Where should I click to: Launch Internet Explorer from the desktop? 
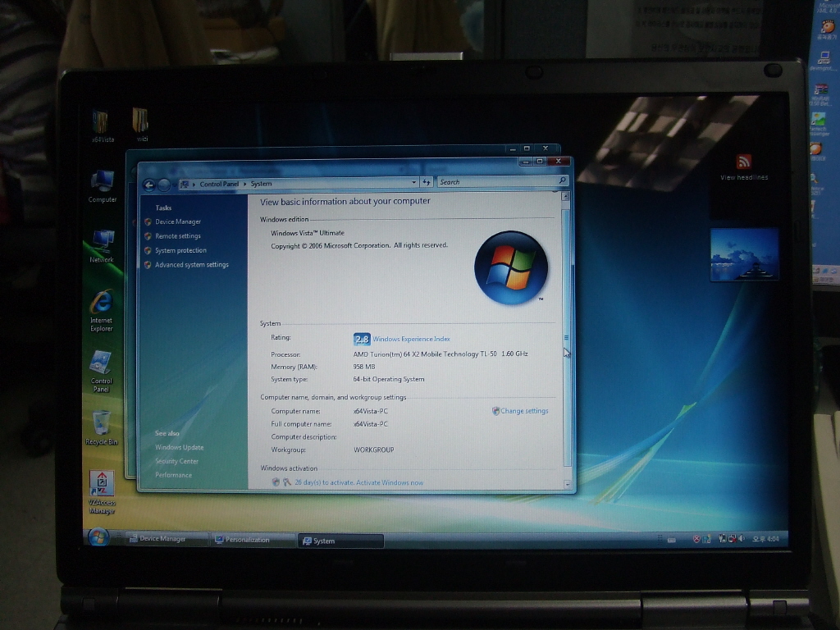click(101, 311)
